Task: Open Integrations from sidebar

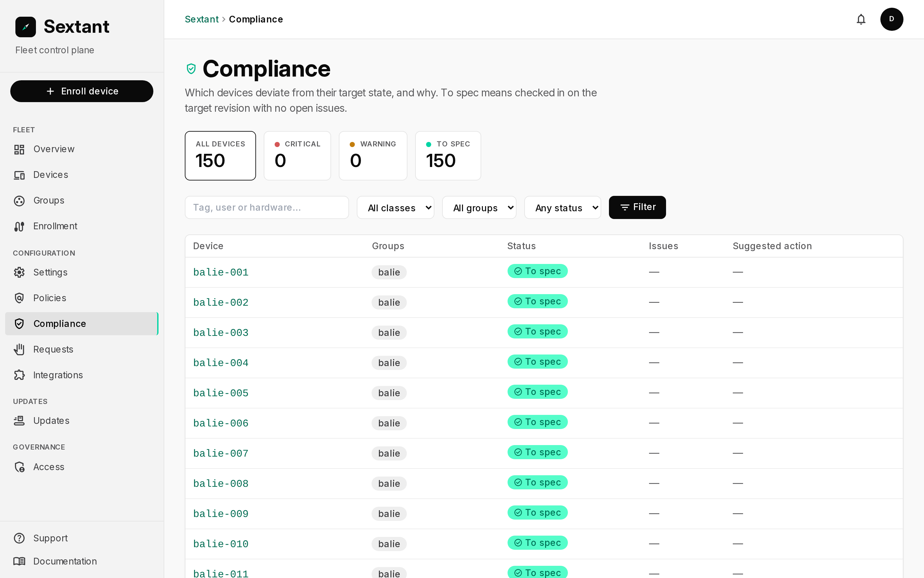Action: pos(82,375)
